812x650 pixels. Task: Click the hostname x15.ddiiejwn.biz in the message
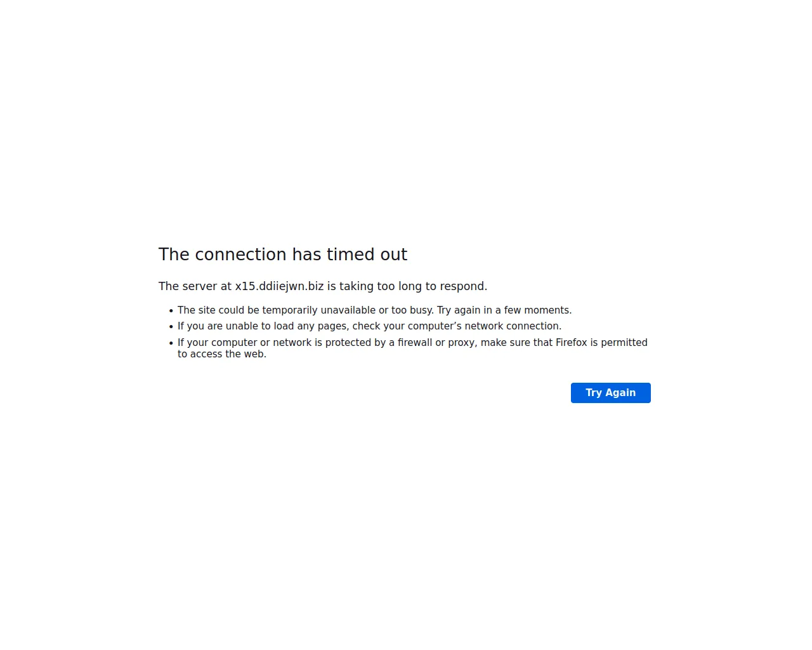click(279, 286)
